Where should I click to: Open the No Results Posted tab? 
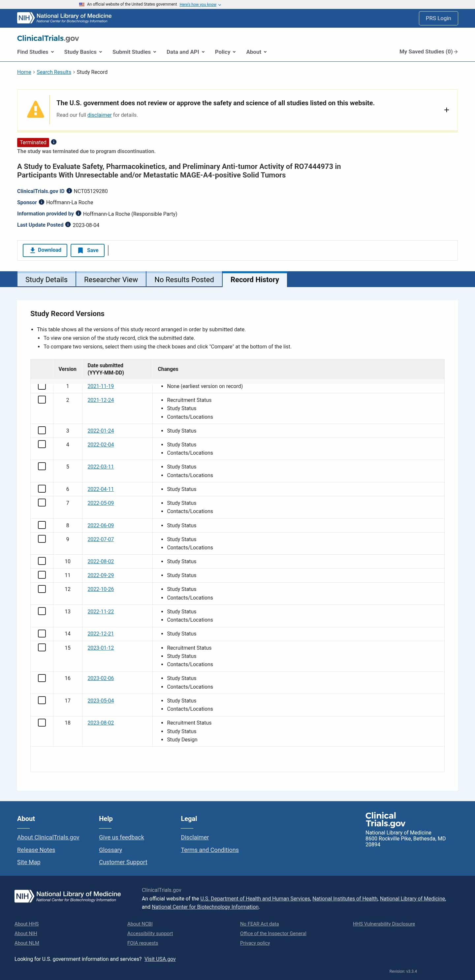click(x=184, y=279)
